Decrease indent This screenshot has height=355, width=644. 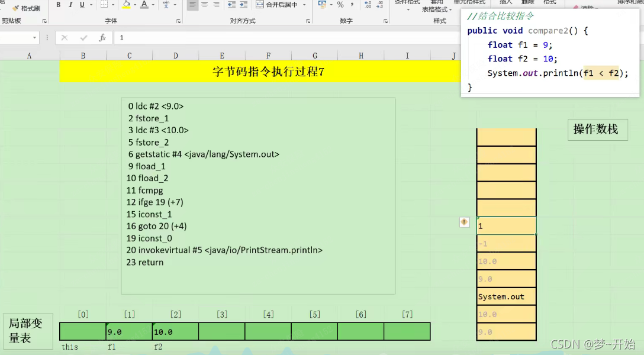(x=231, y=5)
